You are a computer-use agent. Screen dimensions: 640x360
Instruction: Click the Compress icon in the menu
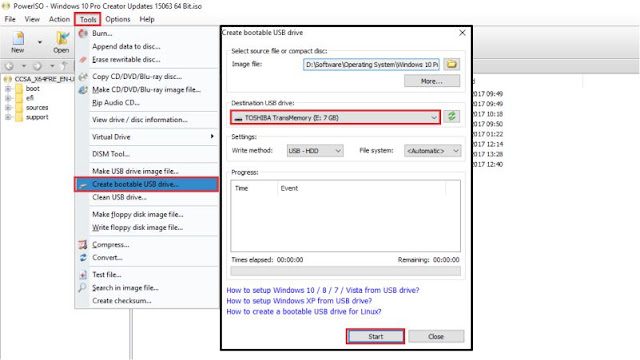pos(83,244)
